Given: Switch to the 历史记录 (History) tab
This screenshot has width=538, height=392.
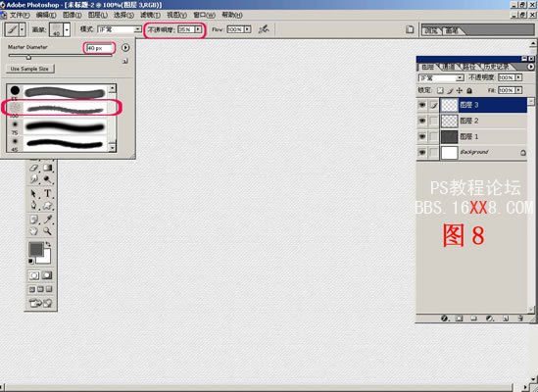Looking at the screenshot, I should click(x=496, y=67).
